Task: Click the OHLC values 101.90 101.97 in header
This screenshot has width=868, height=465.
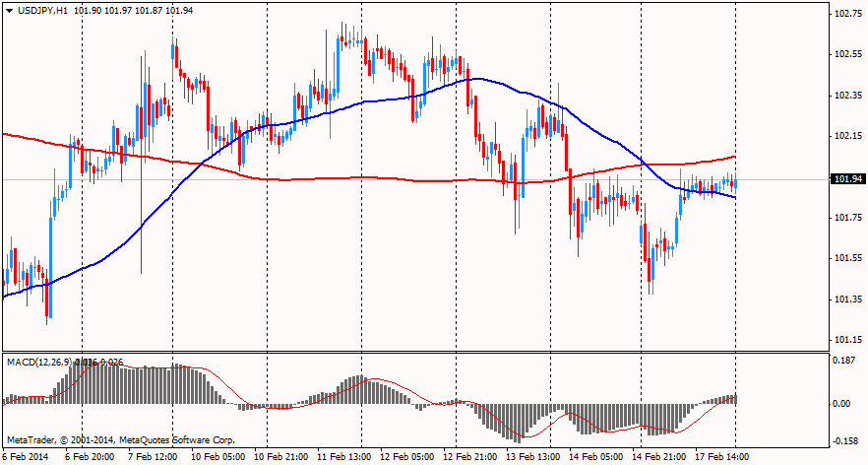Action: [x=102, y=10]
